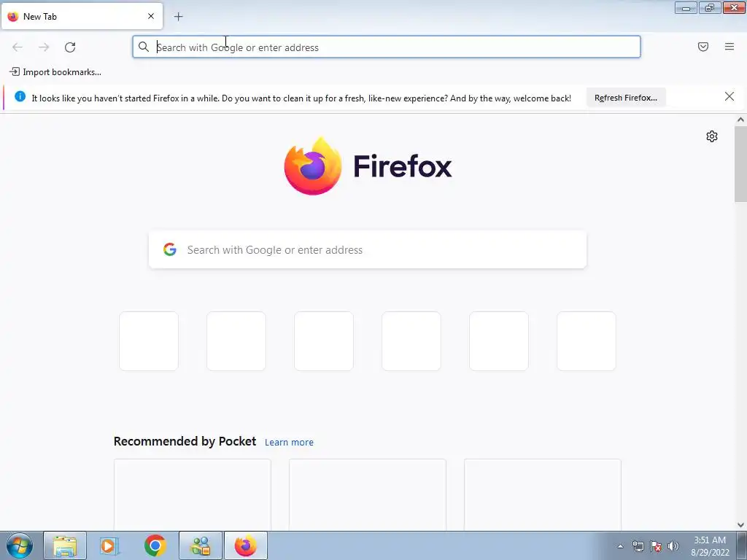Launch Windows Media Player from taskbar
Screen dimensions: 747x560
pos(109,545)
